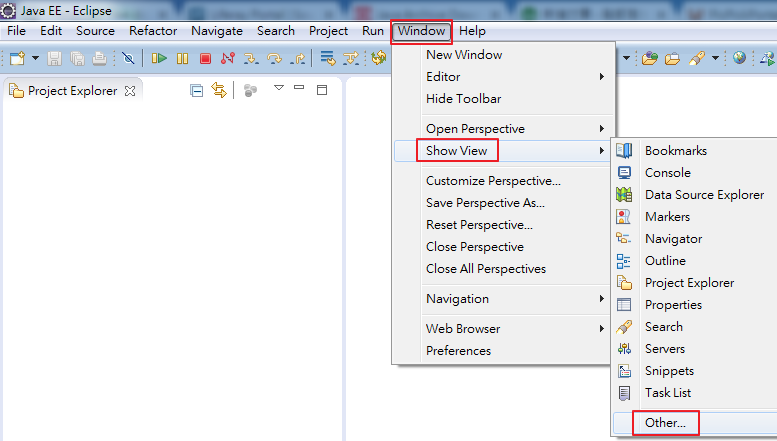The image size is (777, 441).
Task: Choose Close Perspective menu item
Action: (x=503, y=247)
